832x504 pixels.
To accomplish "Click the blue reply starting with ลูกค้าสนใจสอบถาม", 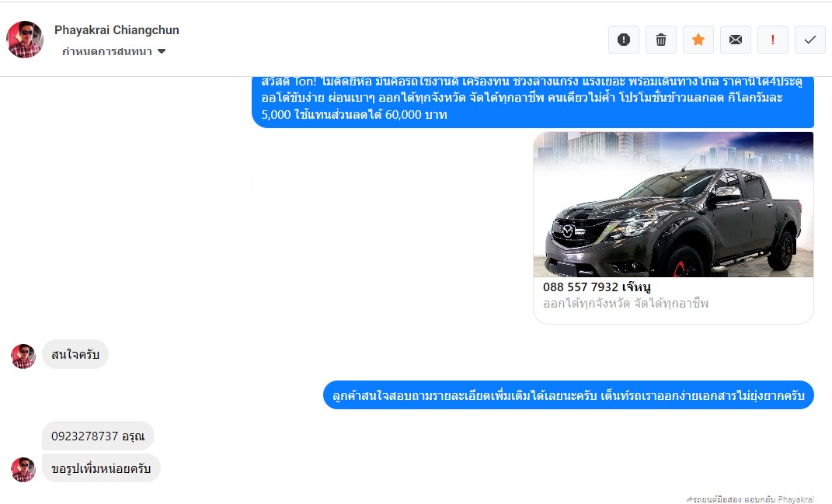I will click(568, 395).
